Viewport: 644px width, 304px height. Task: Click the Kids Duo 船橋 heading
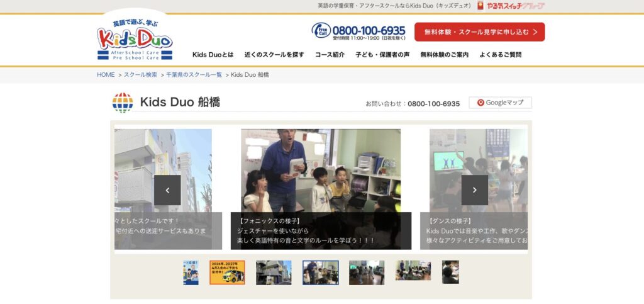pyautogui.click(x=180, y=102)
